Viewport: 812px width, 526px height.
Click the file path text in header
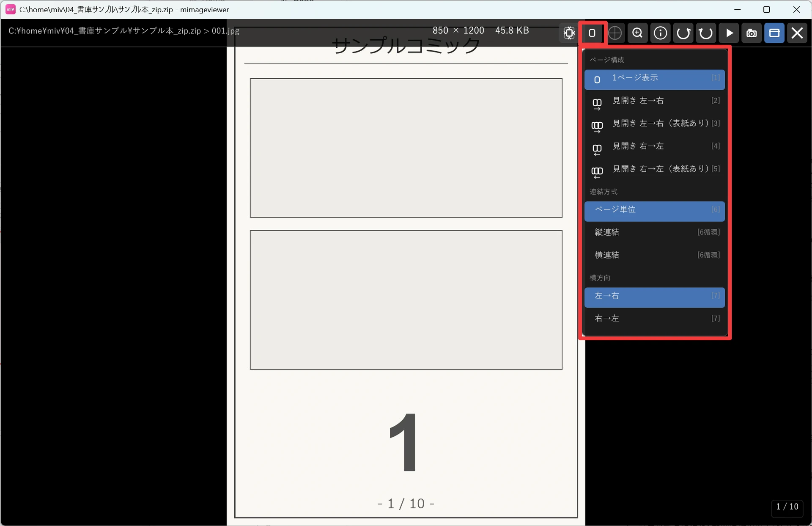pos(124,31)
